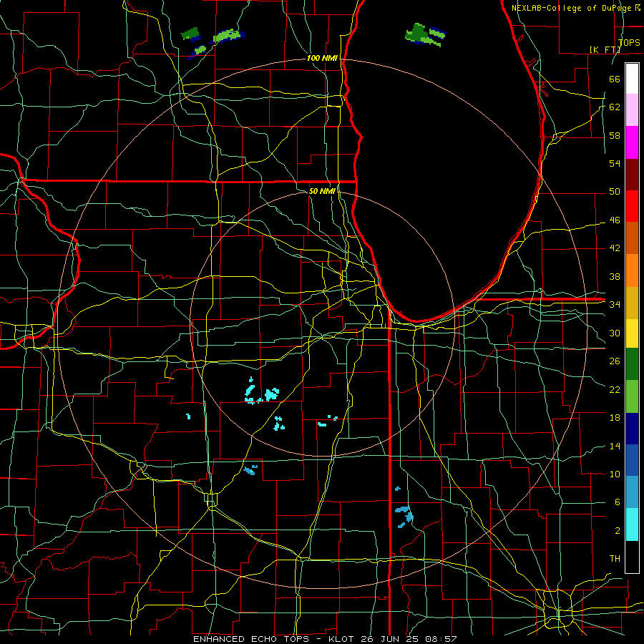Select the cyan swatch near the legend bottom
Image resolution: width=644 pixels, height=644 pixels.
pos(632,525)
